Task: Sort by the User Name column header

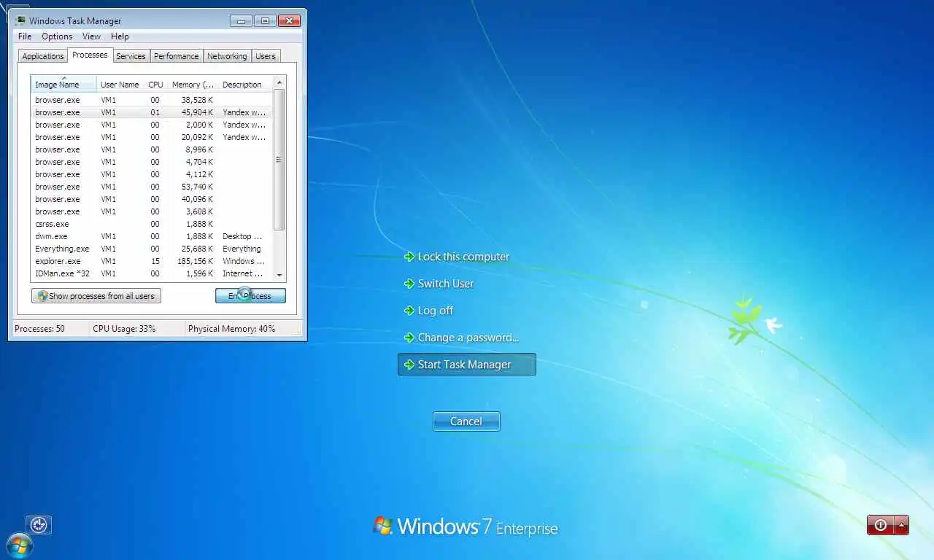Action: click(120, 85)
